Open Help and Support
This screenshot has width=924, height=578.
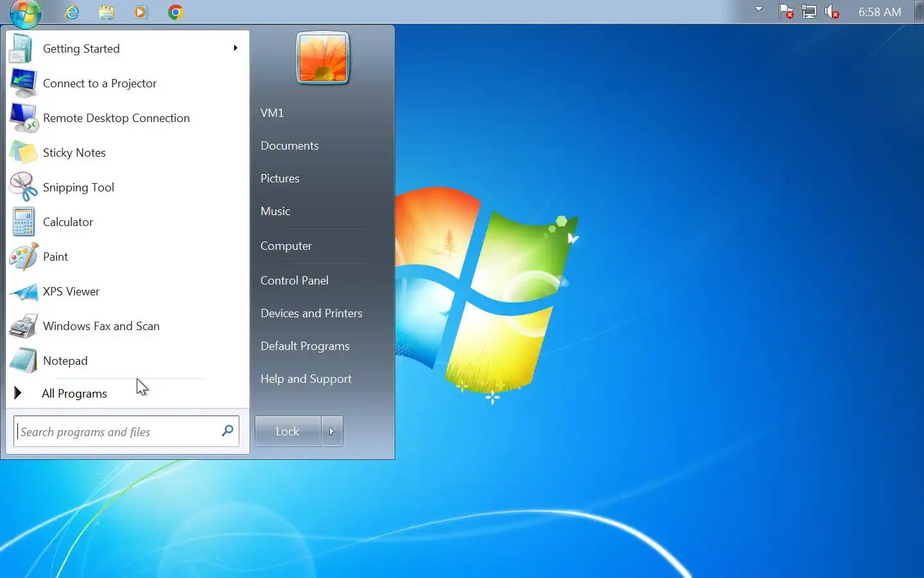coord(306,379)
